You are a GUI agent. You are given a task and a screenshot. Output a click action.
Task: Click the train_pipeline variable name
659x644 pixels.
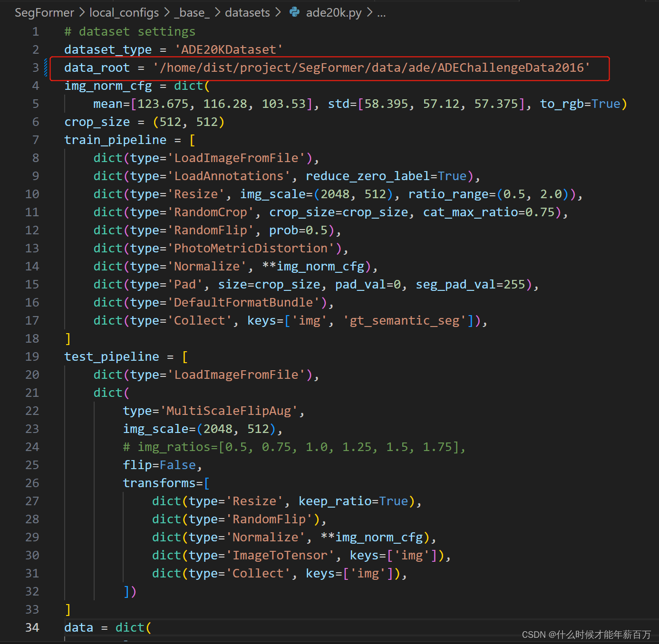[116, 140]
